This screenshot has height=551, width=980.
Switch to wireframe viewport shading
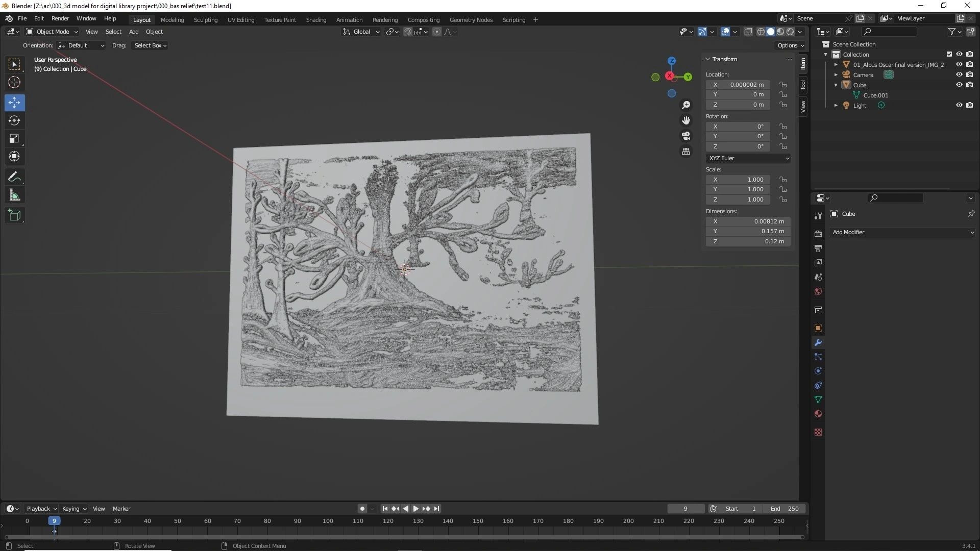pyautogui.click(x=761, y=32)
